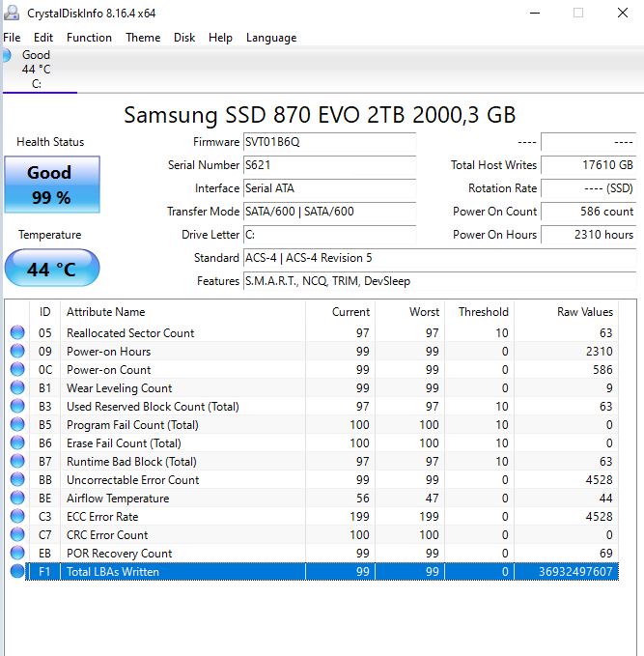The image size is (644, 656).
Task: Click status orb for POR Recovery Count
Action: tap(17, 553)
